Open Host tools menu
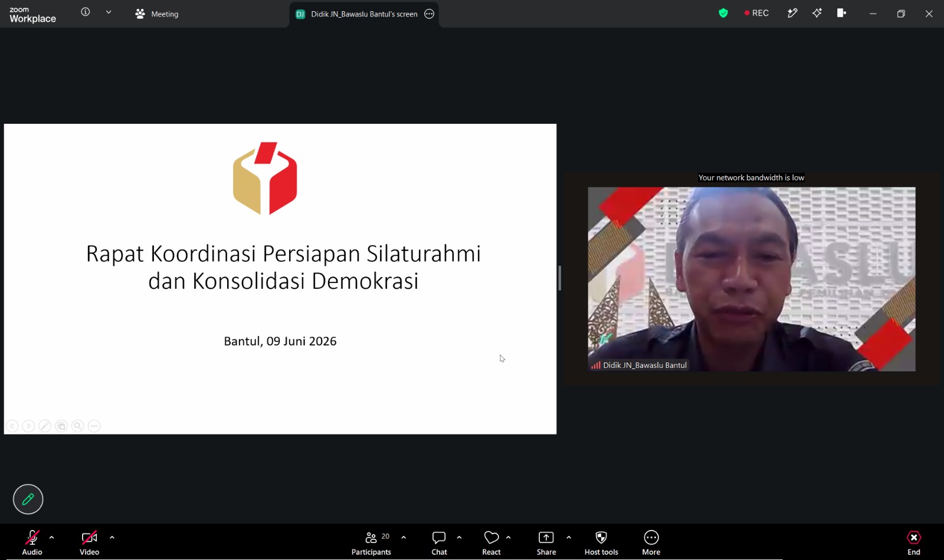The height and width of the screenshot is (560, 944). click(x=601, y=542)
